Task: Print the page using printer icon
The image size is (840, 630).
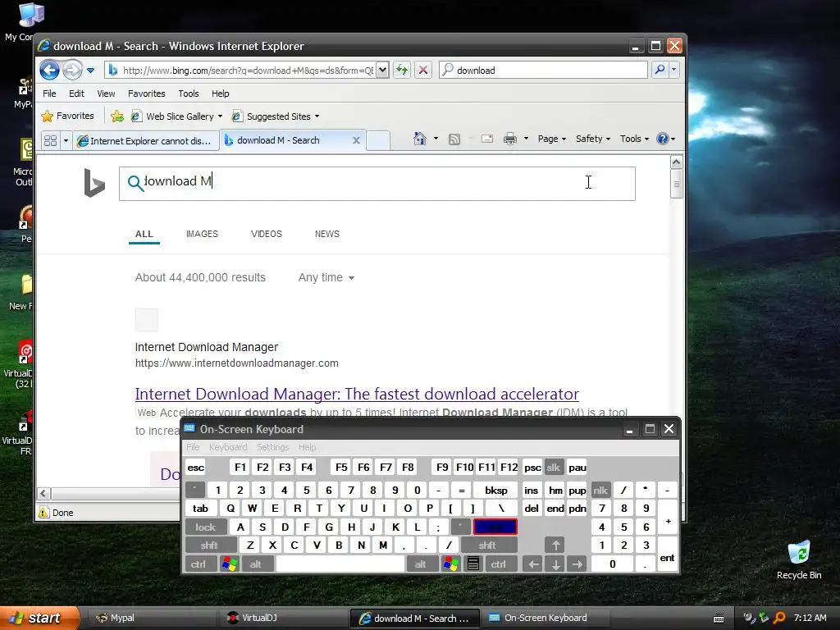Action: tap(510, 139)
